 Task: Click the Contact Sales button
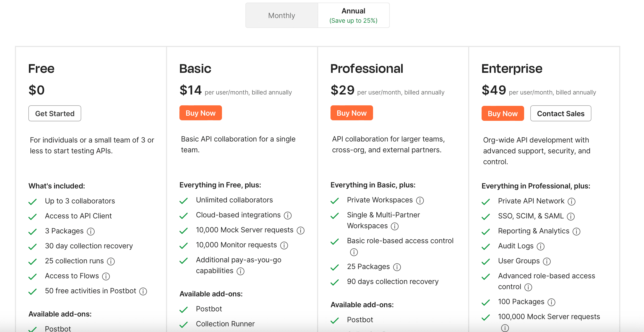coord(560,113)
